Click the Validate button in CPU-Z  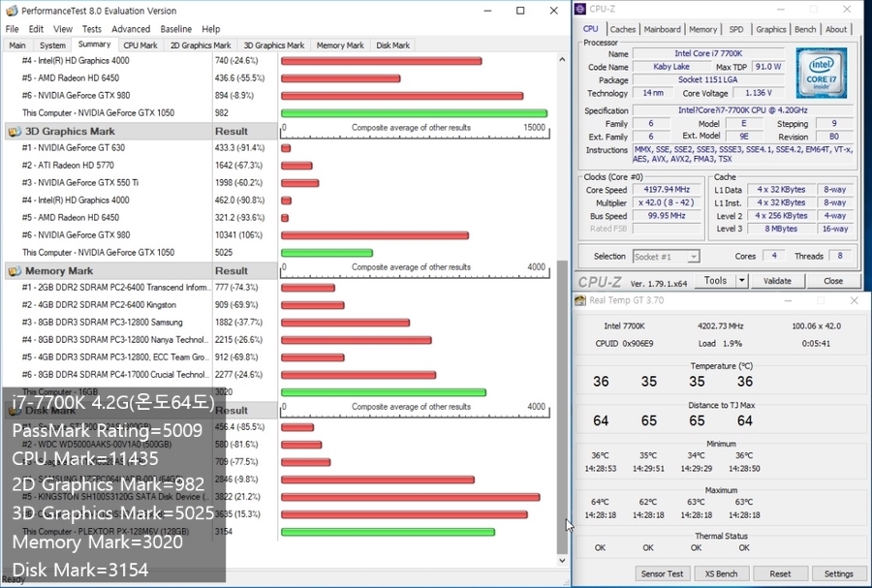coord(777,281)
